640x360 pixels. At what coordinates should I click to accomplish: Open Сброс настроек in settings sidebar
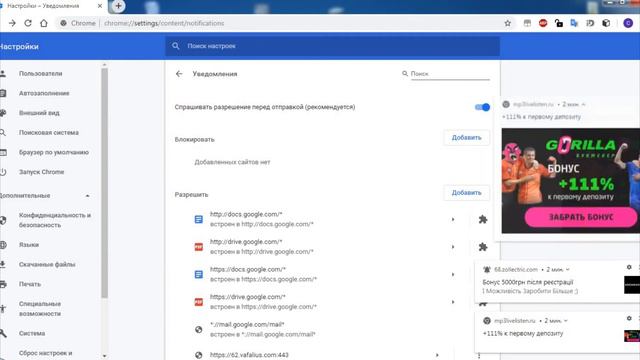tap(45, 353)
